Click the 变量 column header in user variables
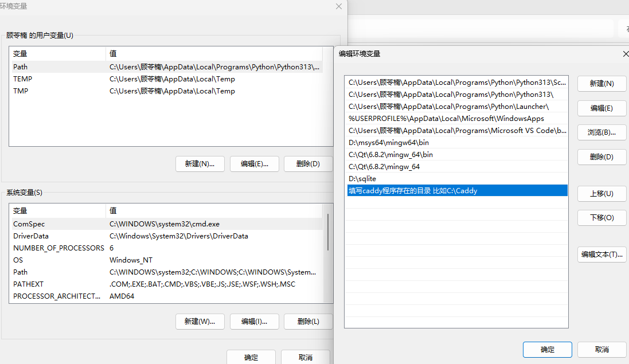The image size is (629, 364). pyautogui.click(x=21, y=53)
